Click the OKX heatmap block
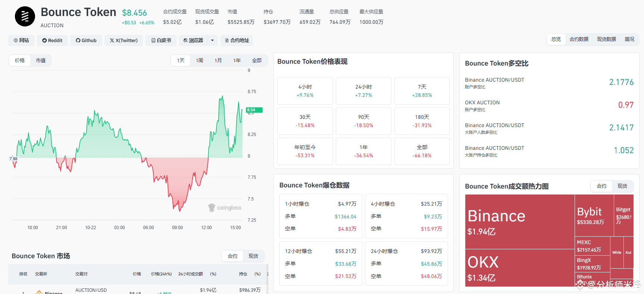This screenshot has width=644, height=294. [520, 268]
